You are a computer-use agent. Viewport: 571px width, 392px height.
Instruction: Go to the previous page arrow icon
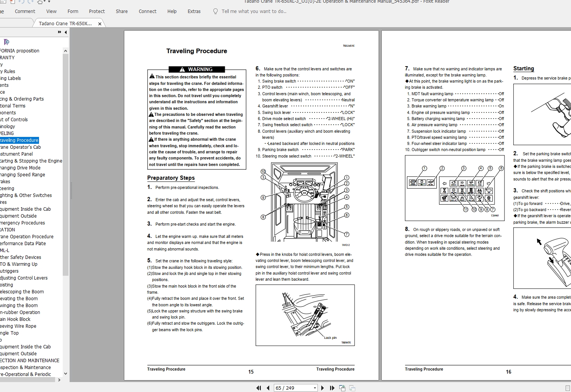point(268,388)
